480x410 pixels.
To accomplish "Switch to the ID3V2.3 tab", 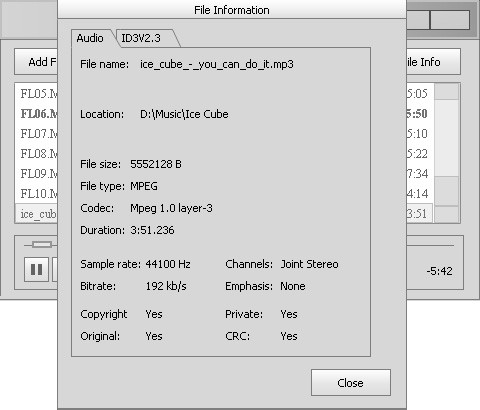I will coord(146,38).
